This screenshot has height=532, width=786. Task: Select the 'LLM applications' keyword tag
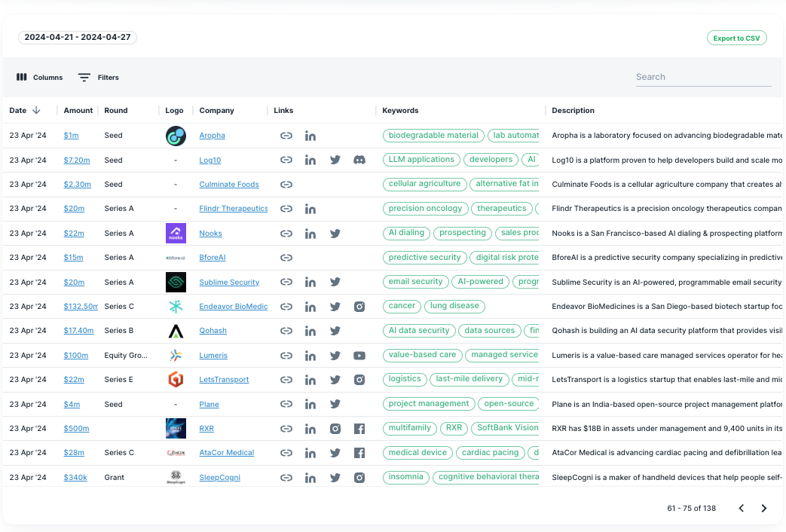421,160
